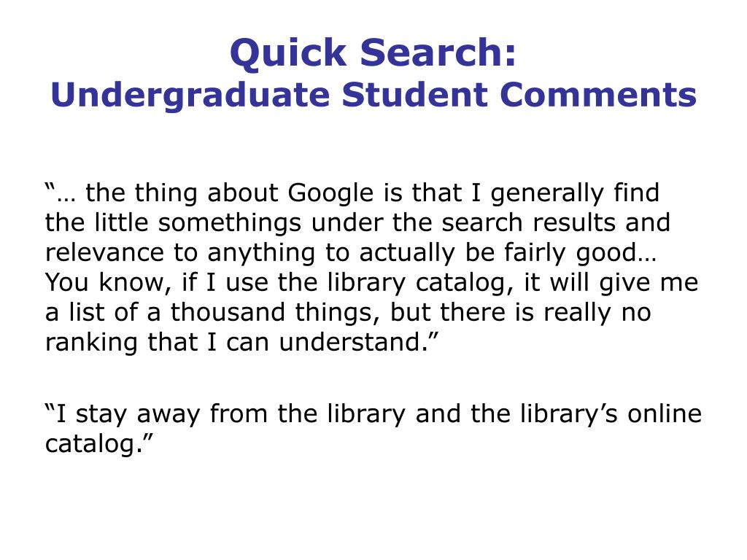Click 'You know,' at line start
747x560 pixels.
[108, 283]
